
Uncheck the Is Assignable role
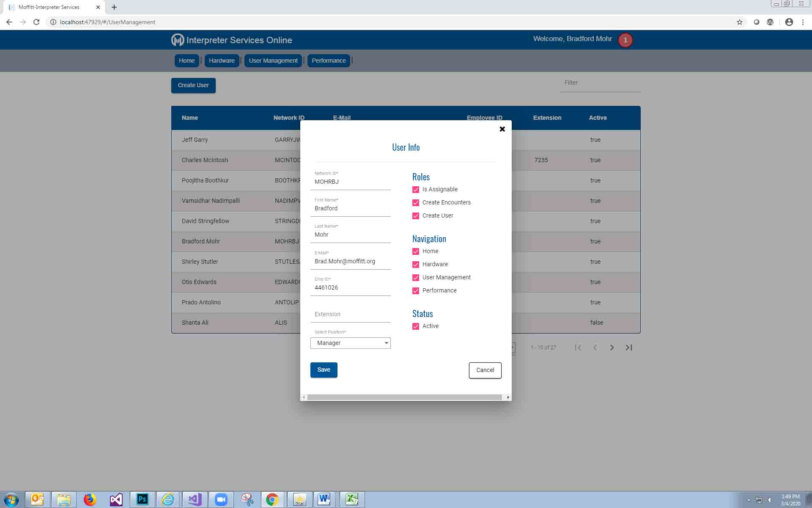click(x=416, y=190)
